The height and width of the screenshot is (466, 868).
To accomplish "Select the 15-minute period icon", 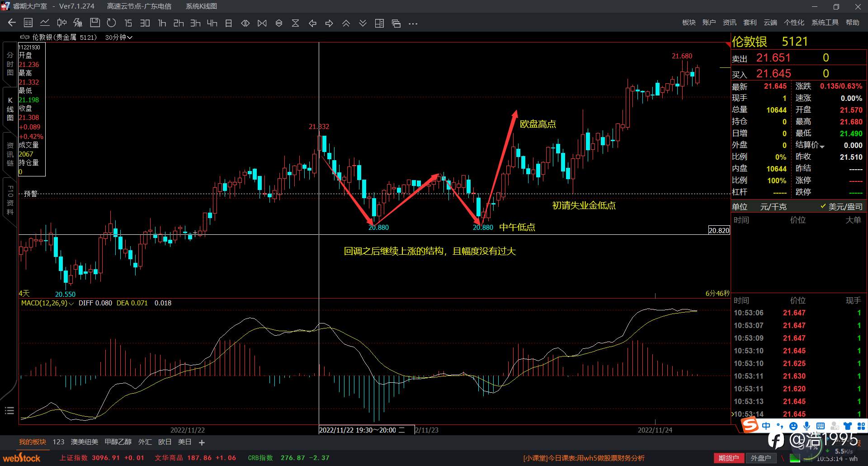I will [x=128, y=23].
